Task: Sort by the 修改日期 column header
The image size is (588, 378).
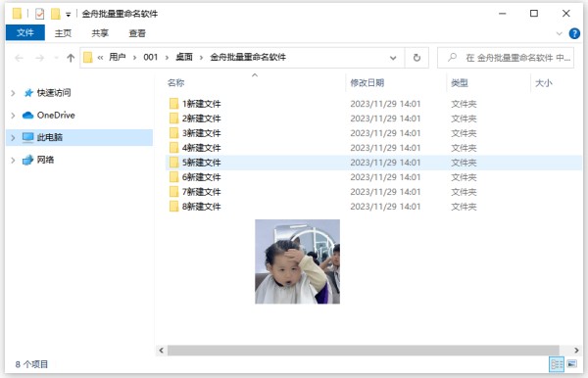Action: tap(367, 83)
